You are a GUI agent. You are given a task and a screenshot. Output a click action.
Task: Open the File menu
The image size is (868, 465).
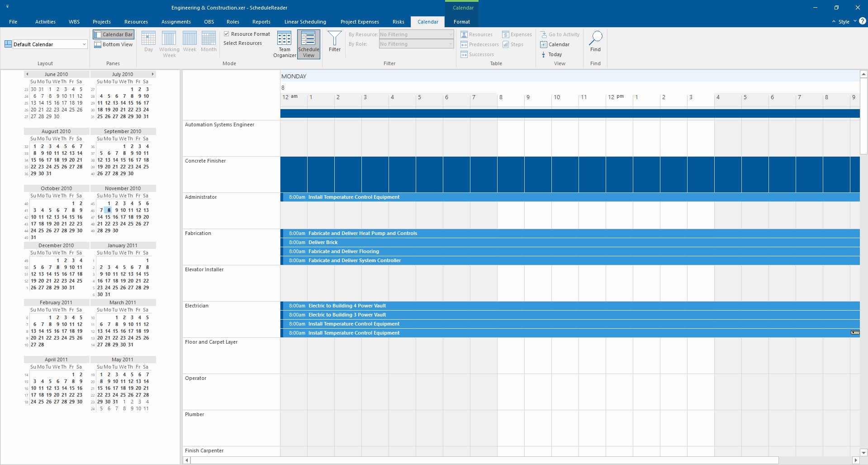(x=13, y=22)
